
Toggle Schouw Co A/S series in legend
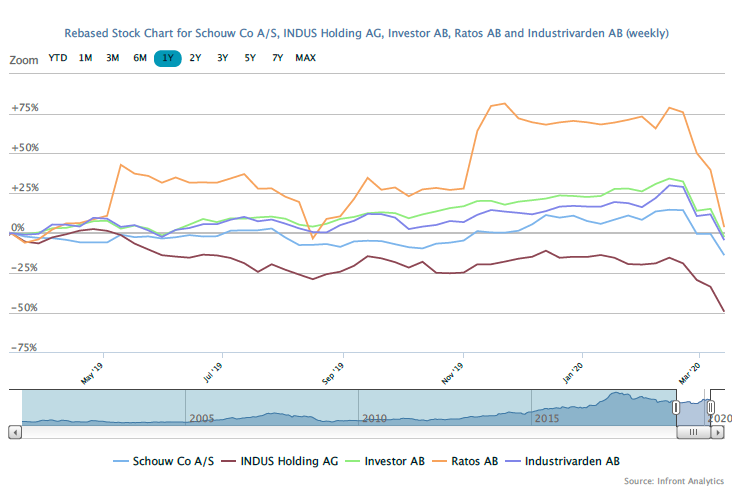point(164,461)
